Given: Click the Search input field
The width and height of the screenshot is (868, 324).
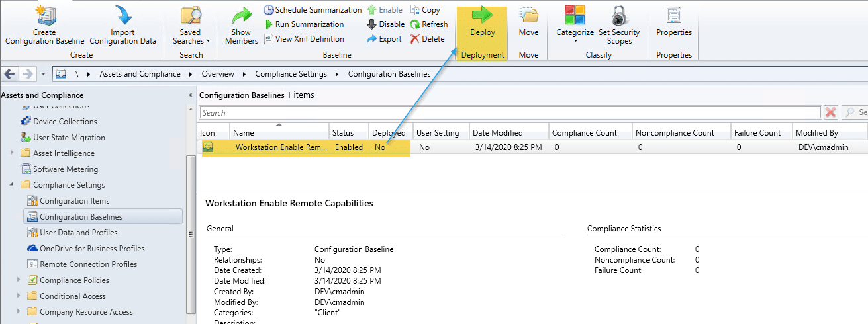Looking at the screenshot, I should 510,113.
